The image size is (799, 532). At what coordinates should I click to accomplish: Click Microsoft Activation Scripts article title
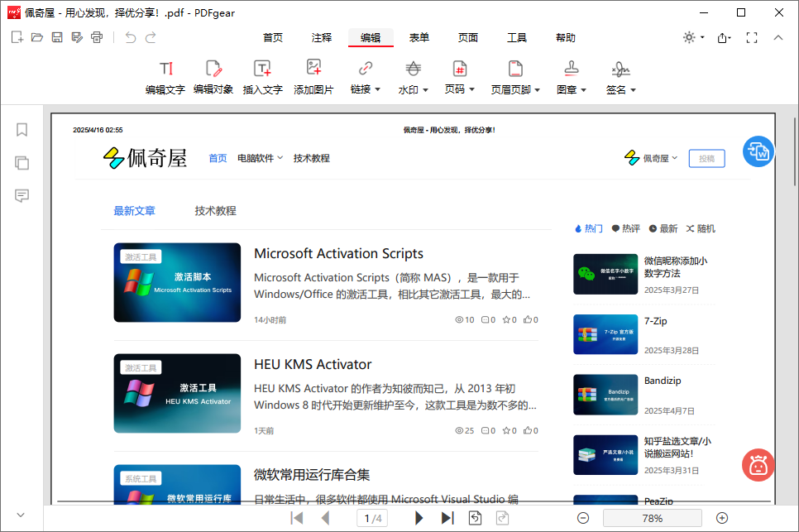(x=338, y=253)
